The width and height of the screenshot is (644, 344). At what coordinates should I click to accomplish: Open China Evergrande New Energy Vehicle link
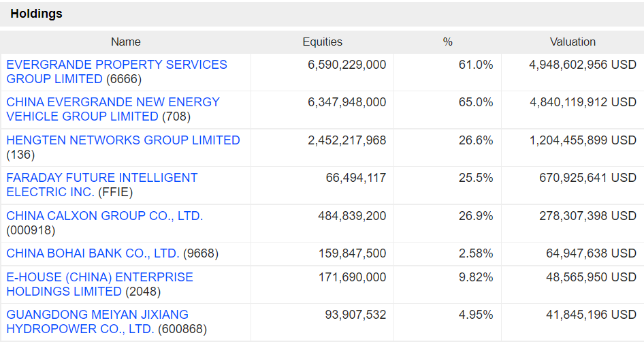(x=113, y=109)
